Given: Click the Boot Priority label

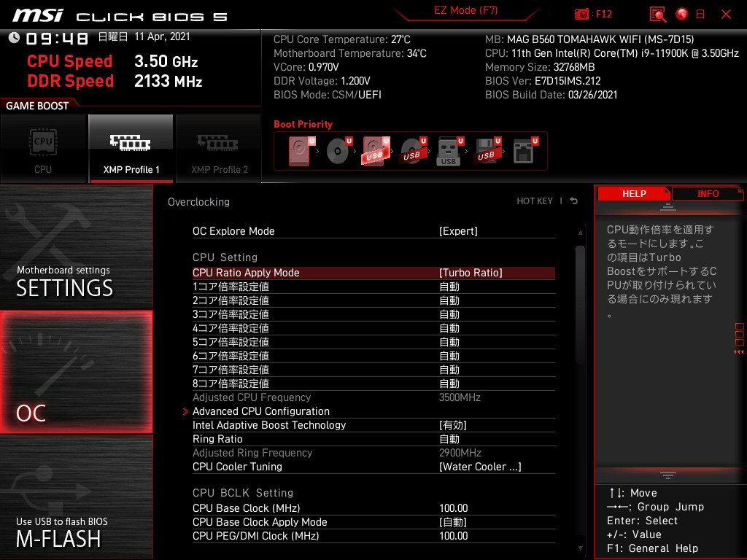Looking at the screenshot, I should click(303, 124).
